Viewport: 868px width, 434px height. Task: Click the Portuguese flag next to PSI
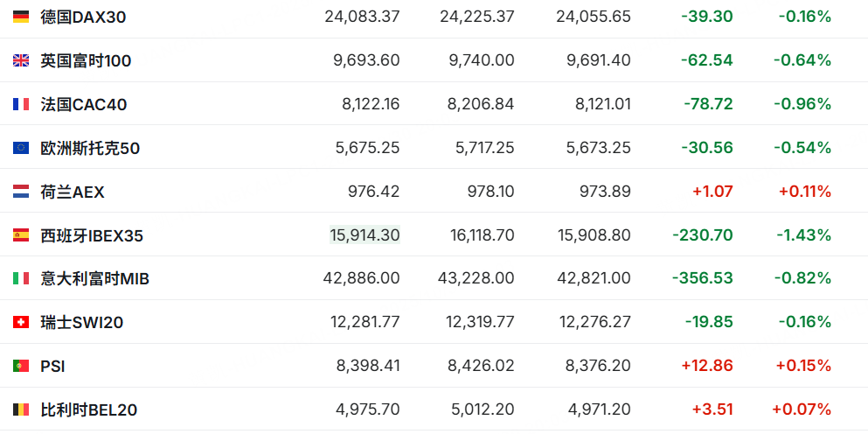tap(21, 366)
